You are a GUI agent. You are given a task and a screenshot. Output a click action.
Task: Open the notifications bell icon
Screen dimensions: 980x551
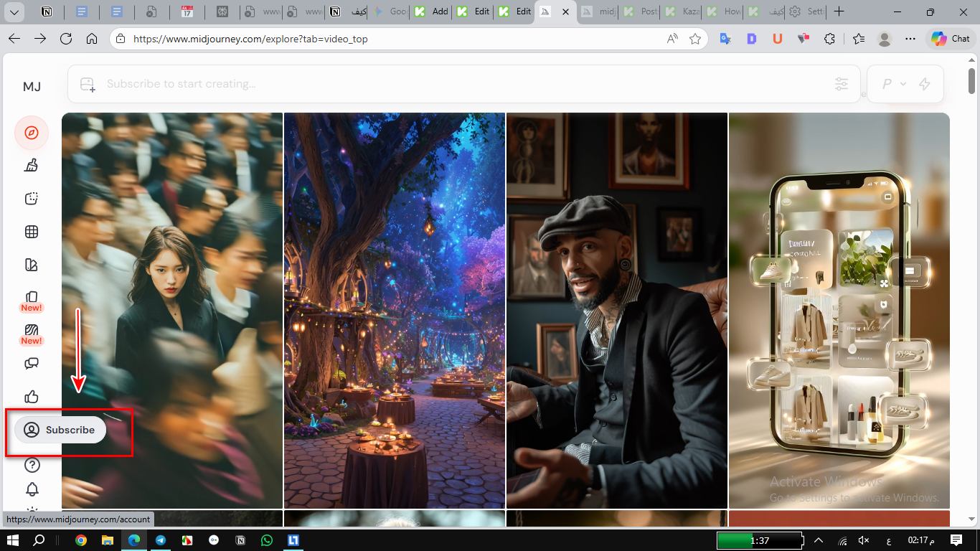coord(32,490)
